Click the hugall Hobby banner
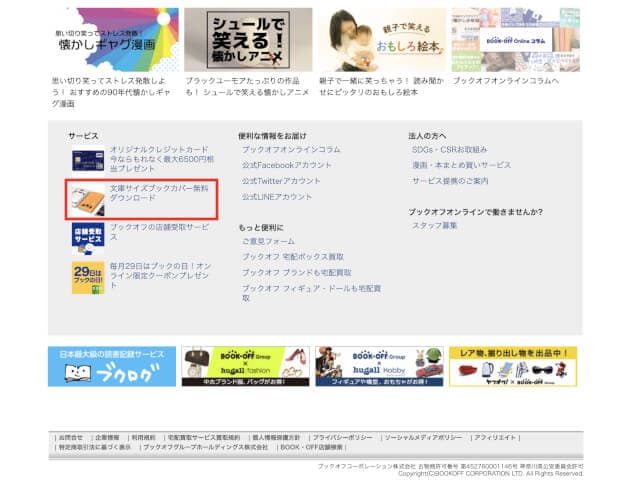 379,367
